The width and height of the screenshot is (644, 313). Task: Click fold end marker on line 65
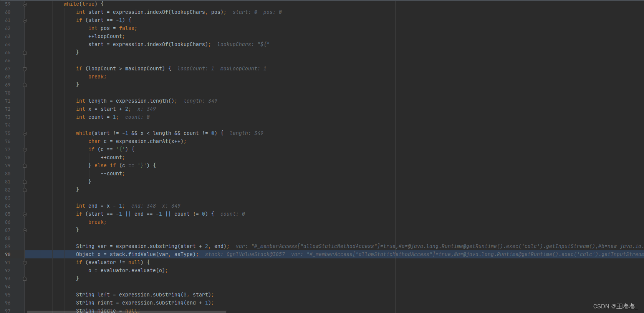[25, 53]
